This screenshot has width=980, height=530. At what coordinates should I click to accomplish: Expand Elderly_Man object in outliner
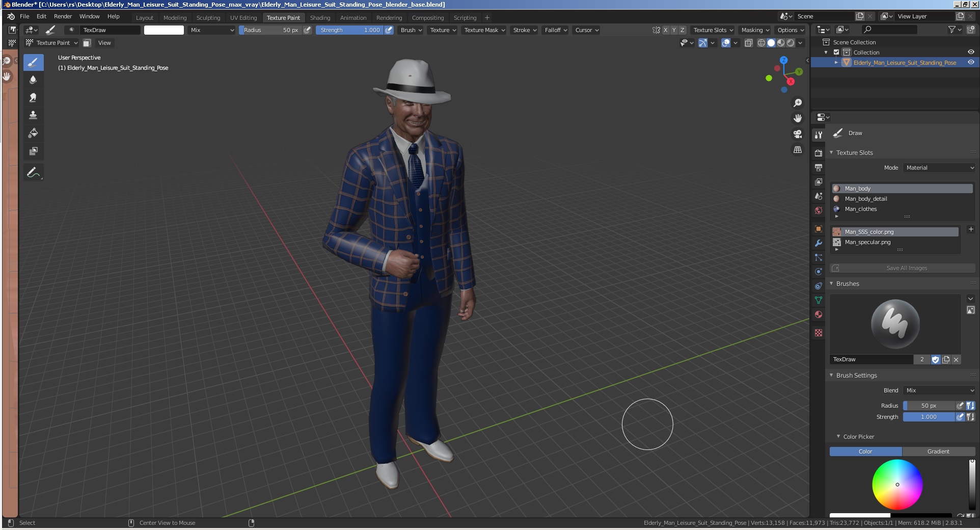click(x=836, y=62)
